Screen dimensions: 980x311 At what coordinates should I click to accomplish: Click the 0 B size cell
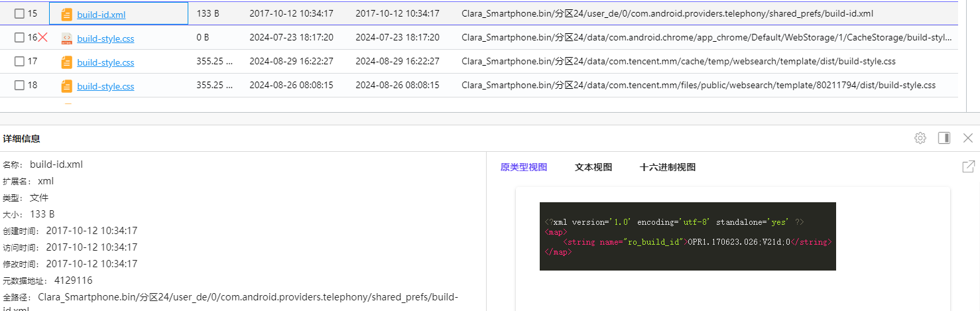coord(203,37)
